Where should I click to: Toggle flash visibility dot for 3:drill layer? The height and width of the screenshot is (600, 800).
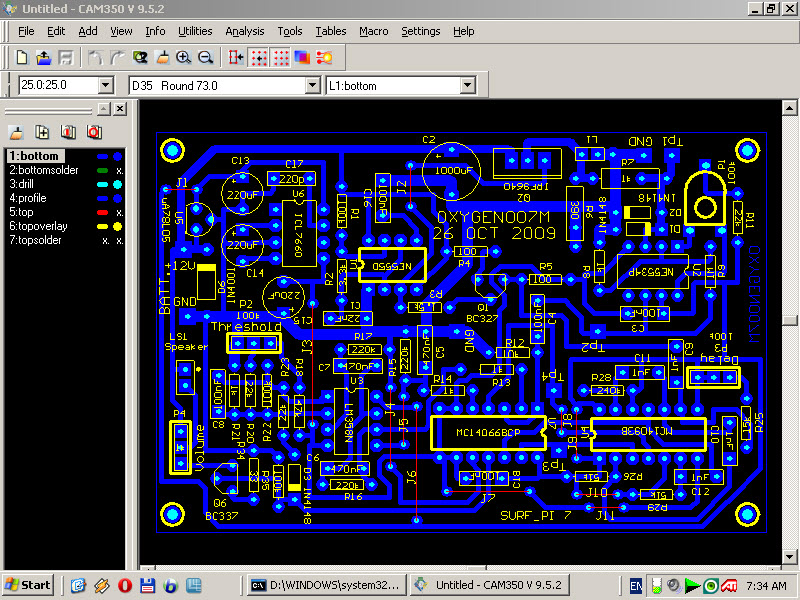click(117, 184)
